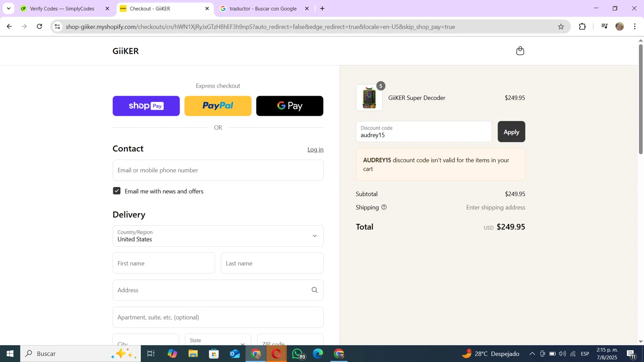The height and width of the screenshot is (362, 644).
Task: Click the GiiKER store logo
Action: coord(126,51)
